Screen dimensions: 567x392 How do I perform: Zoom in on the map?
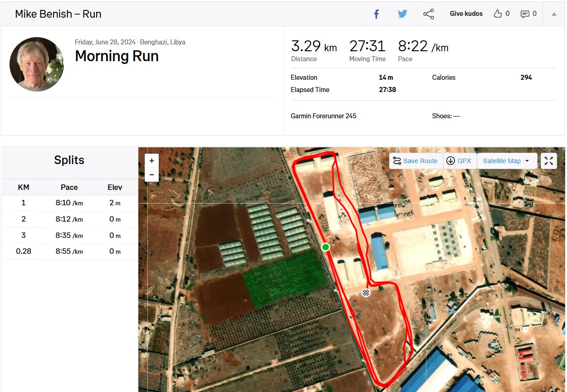152,161
